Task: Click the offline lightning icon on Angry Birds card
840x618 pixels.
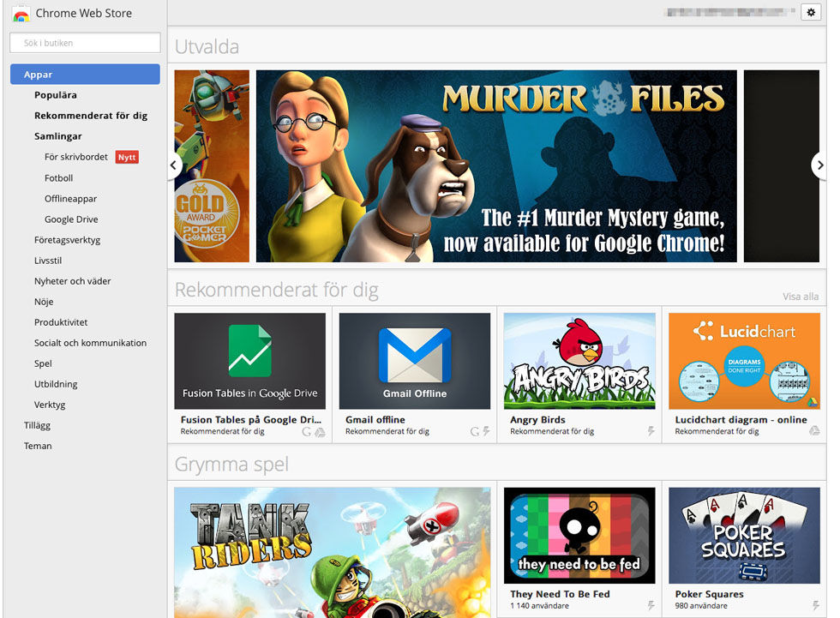Action: [x=651, y=432]
